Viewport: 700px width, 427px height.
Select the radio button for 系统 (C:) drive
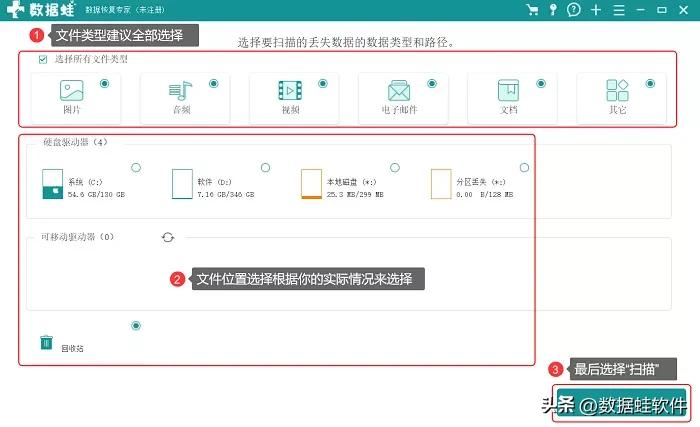(136, 167)
